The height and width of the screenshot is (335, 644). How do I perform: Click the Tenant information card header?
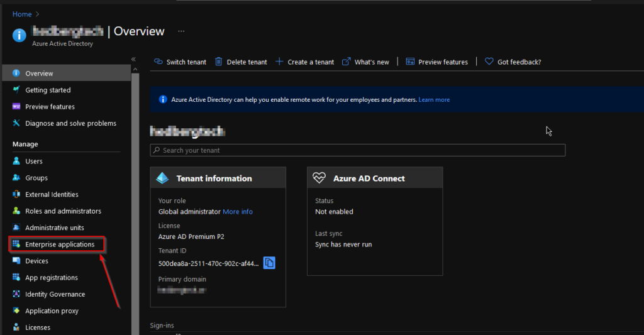tap(218, 178)
